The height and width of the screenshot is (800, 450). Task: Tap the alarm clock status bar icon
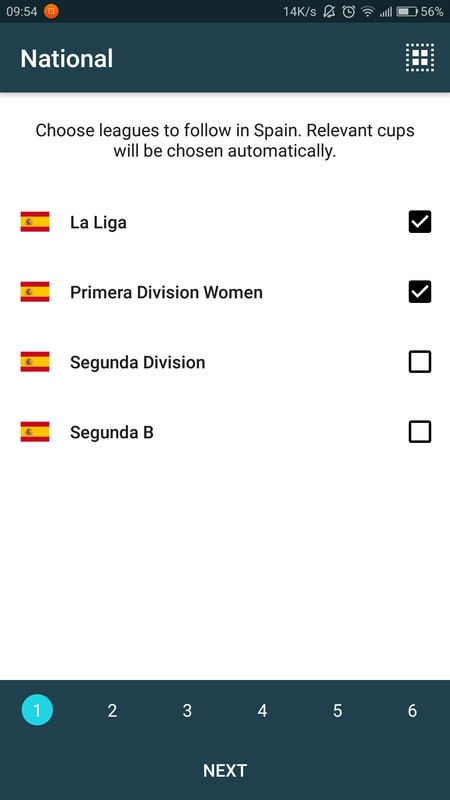(348, 11)
